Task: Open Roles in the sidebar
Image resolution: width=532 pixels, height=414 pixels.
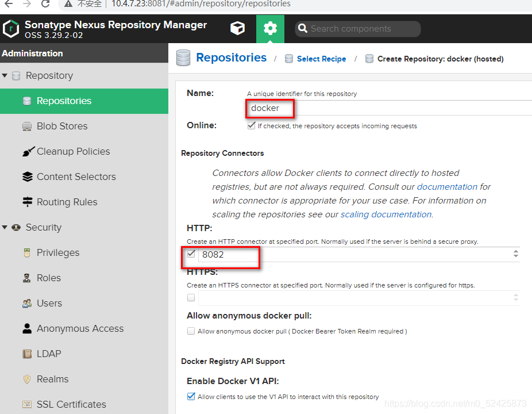Action: pos(84,278)
